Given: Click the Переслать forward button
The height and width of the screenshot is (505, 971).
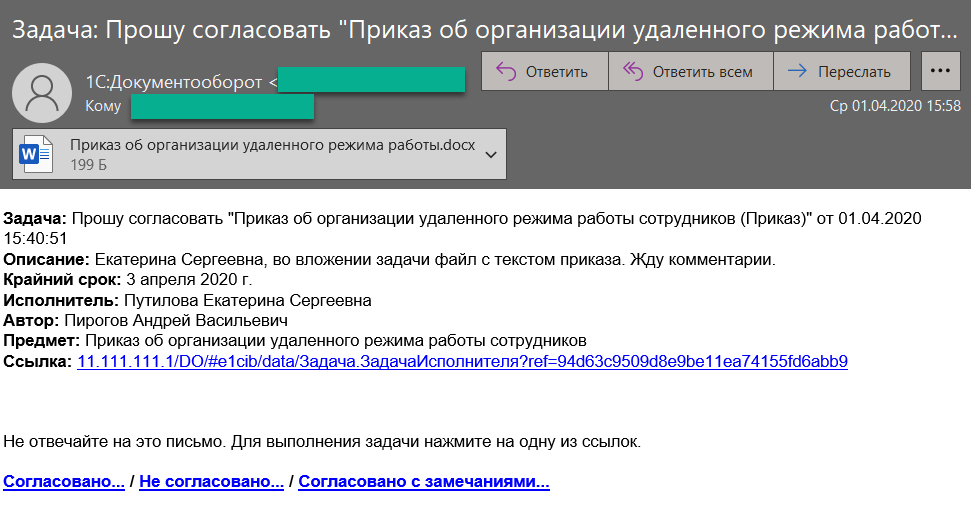Looking at the screenshot, I should click(x=842, y=72).
